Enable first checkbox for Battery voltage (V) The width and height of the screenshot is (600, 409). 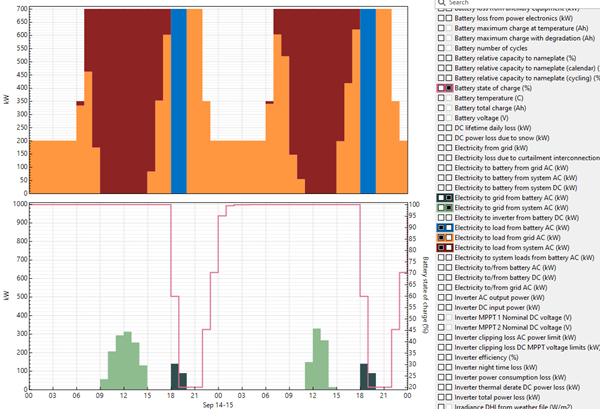[441, 119]
